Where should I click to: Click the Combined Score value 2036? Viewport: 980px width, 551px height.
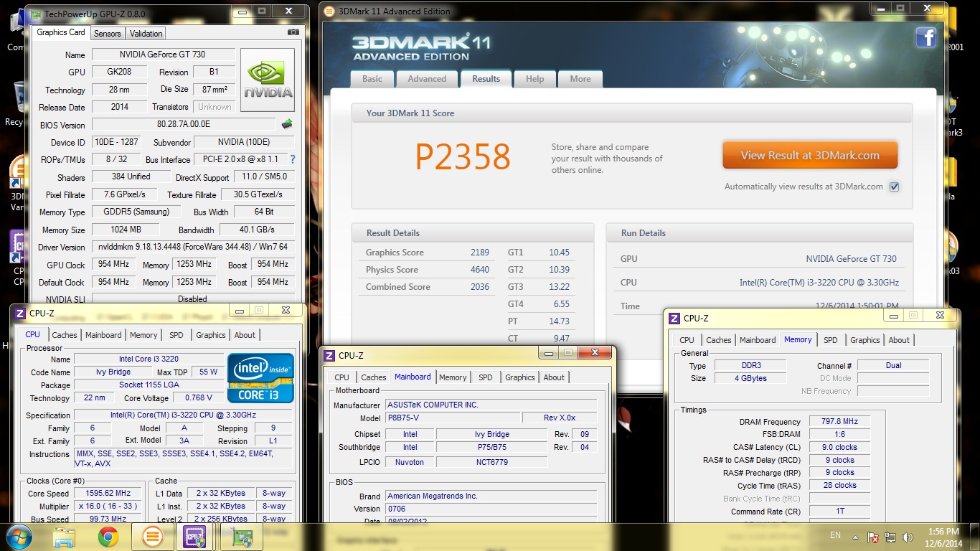tap(480, 287)
